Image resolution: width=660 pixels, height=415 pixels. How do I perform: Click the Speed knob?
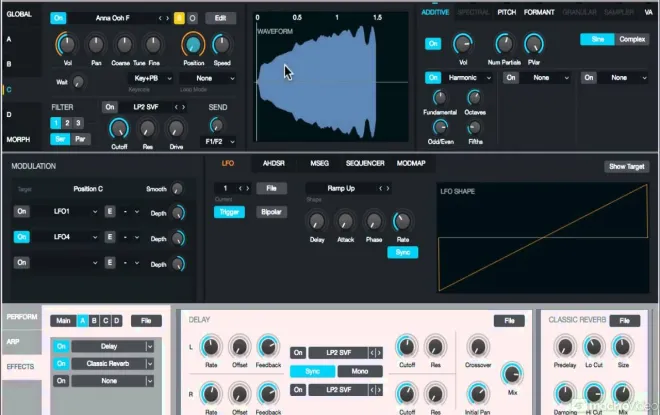coord(221,44)
